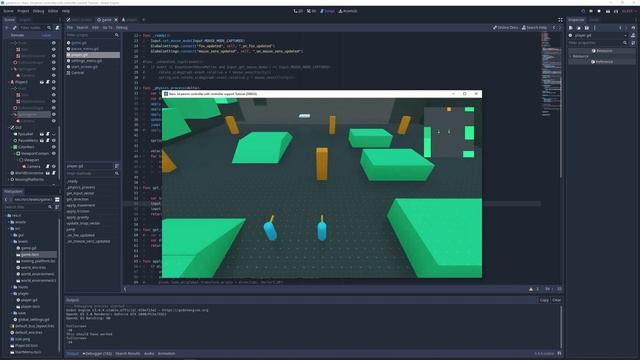Jump to _physics_process in method list
This screenshot has height=360, width=640.
pyautogui.click(x=81, y=187)
